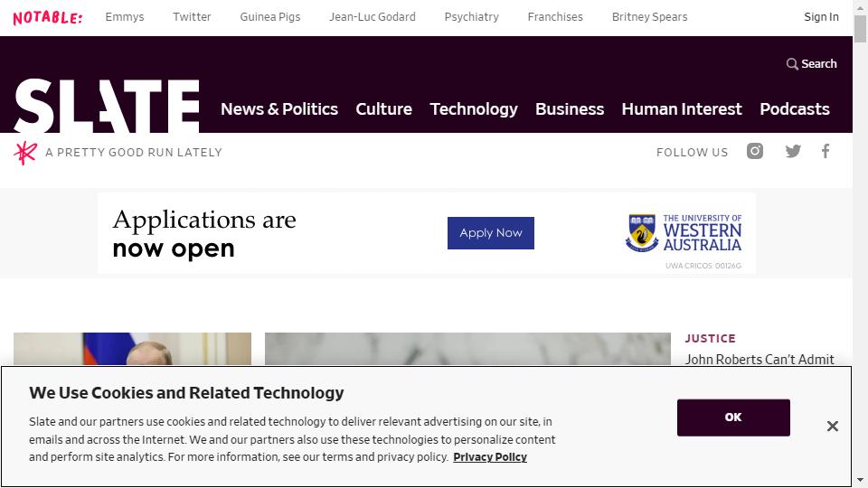Viewport: 868px width, 488px height.
Task: Click the OK cookie button
Action: [x=733, y=418]
